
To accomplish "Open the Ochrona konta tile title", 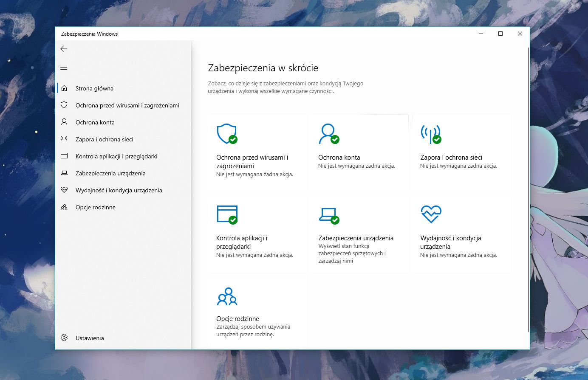I will click(x=339, y=157).
